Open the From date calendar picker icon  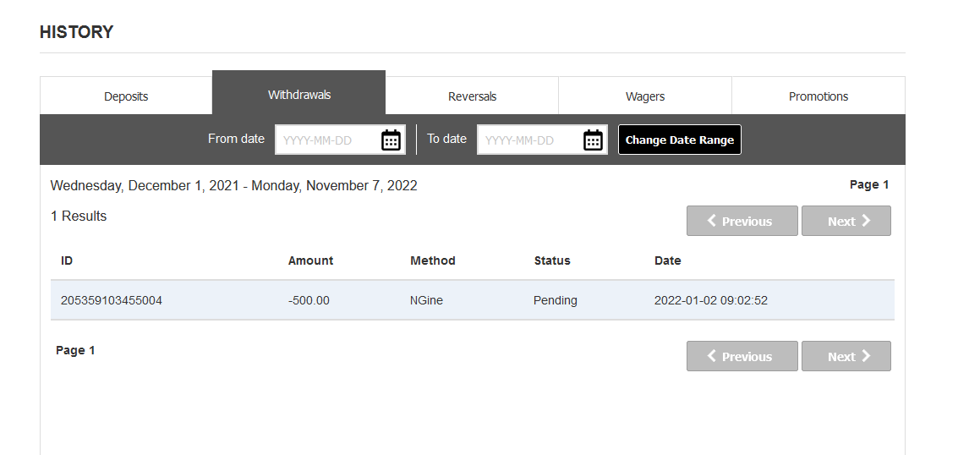click(x=391, y=140)
